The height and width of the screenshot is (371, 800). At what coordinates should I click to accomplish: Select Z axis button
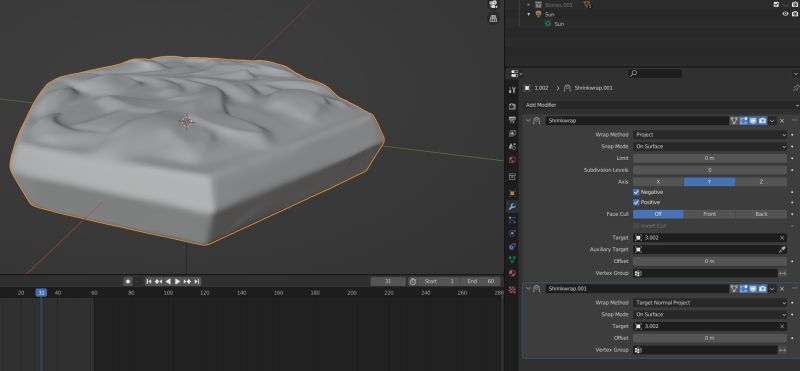pyautogui.click(x=761, y=182)
